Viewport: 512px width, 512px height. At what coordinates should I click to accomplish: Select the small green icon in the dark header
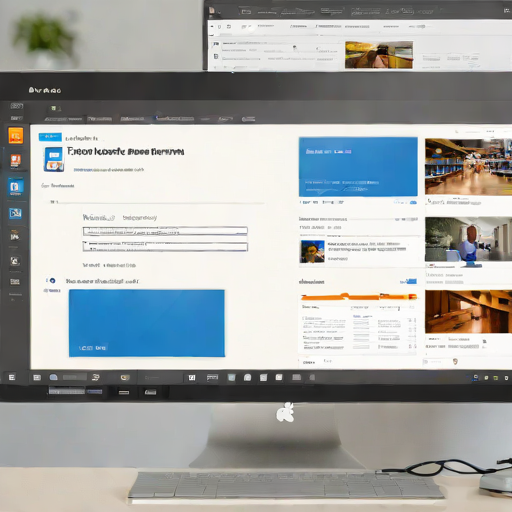54,108
